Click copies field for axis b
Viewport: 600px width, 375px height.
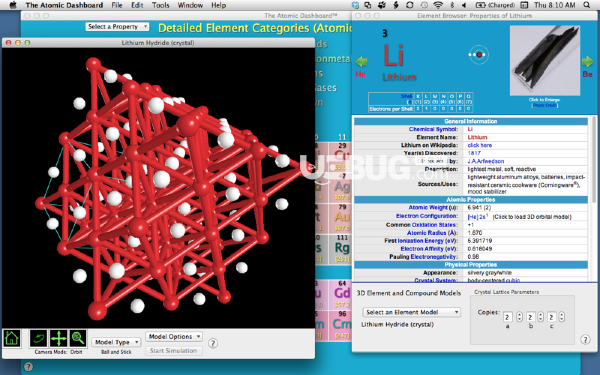530,317
